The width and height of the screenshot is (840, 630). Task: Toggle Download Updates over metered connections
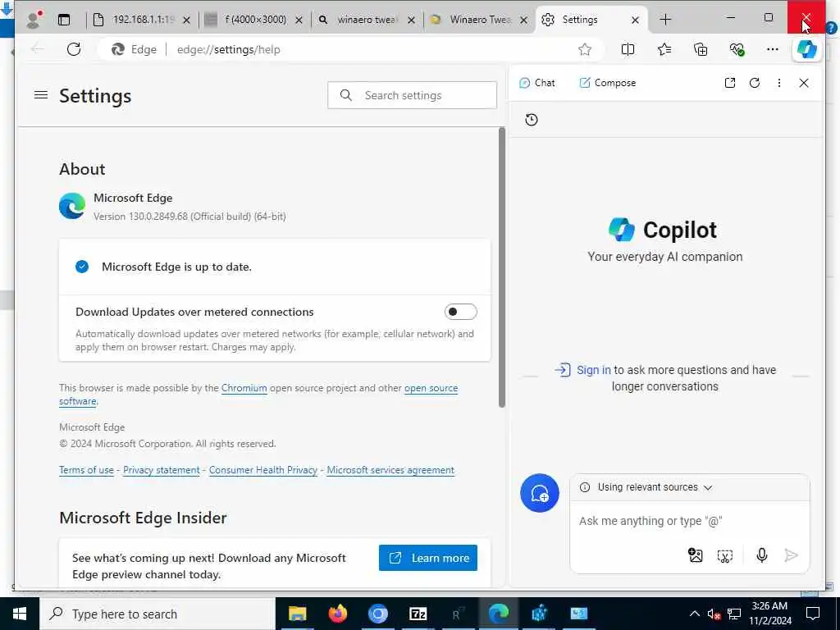[x=461, y=312]
